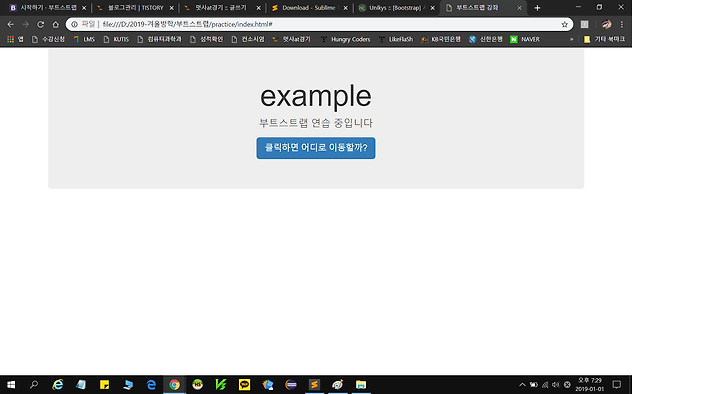Open Windows search from the taskbar
720x394 pixels.
click(x=34, y=384)
